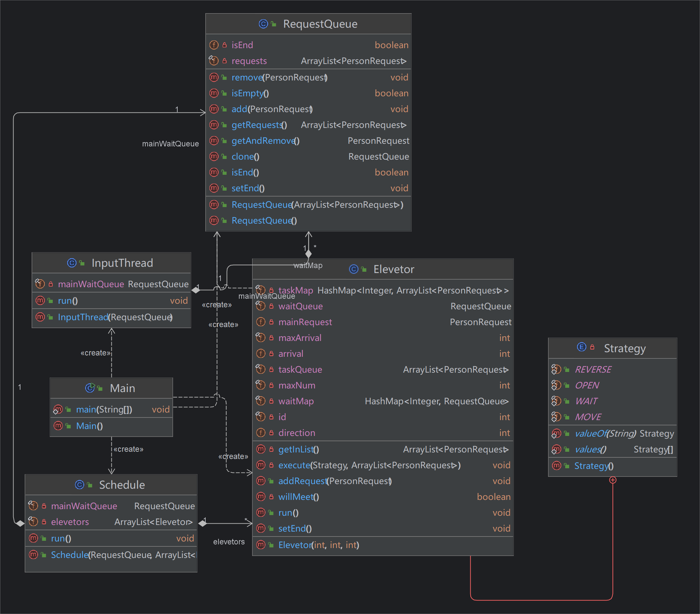Click the mainWaitQueue edge label near RequestQueue

(170, 143)
